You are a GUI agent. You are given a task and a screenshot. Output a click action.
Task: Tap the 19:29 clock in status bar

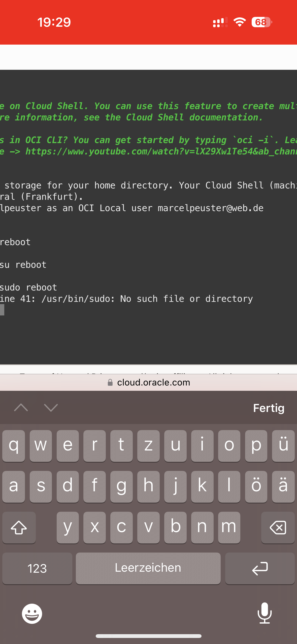[54, 22]
